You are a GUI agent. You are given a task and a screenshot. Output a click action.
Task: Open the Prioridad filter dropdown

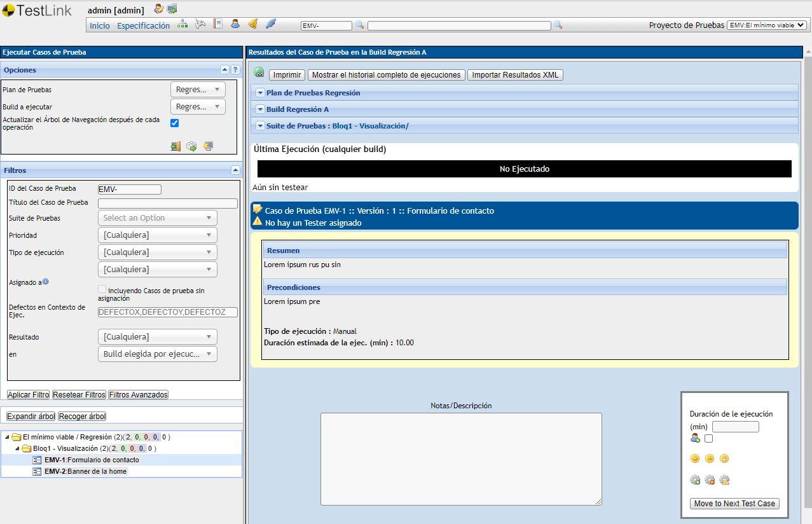pos(157,235)
